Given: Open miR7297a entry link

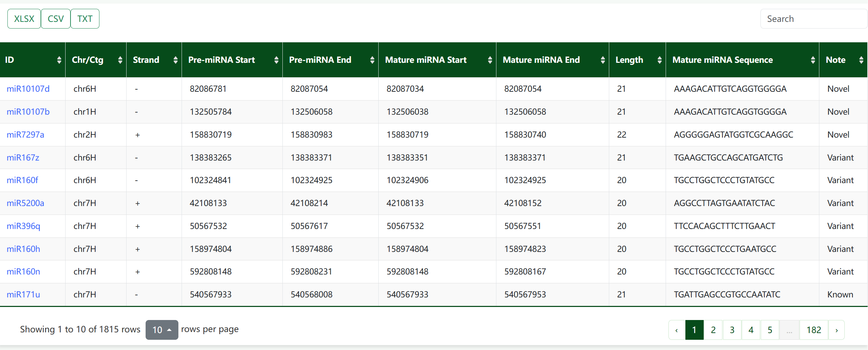Looking at the screenshot, I should click(25, 135).
